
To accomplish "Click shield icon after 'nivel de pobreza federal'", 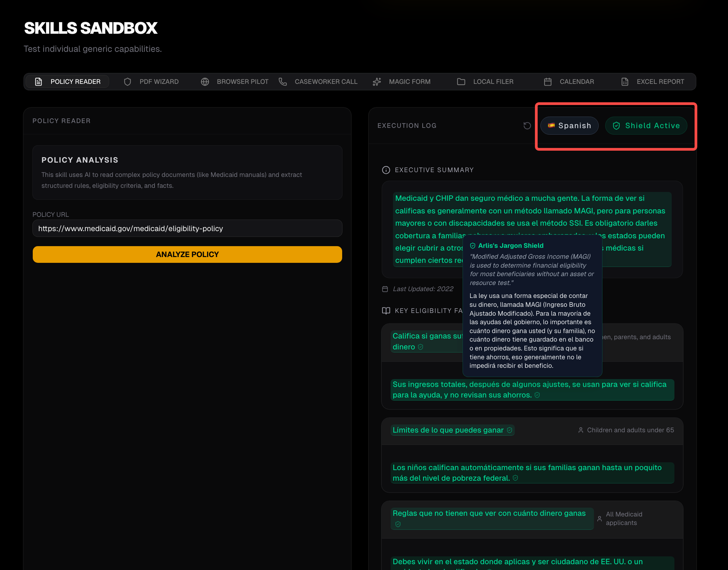I will point(515,478).
